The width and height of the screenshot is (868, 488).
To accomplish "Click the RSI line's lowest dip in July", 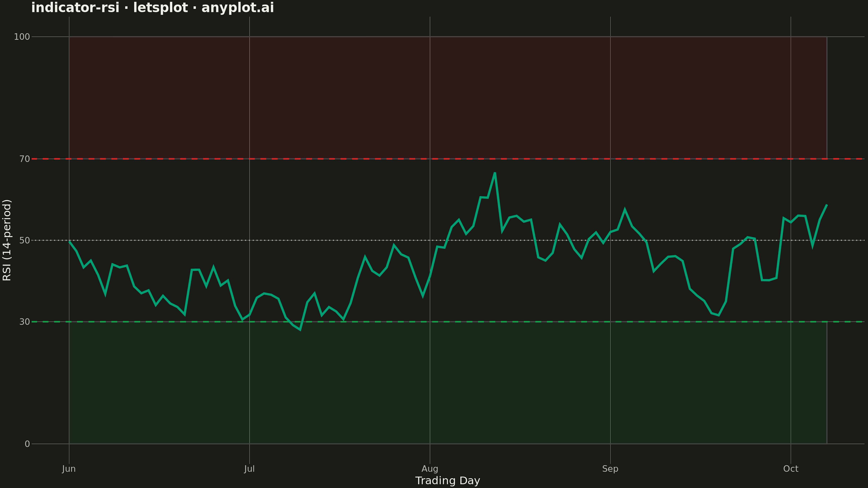I will (x=300, y=329).
